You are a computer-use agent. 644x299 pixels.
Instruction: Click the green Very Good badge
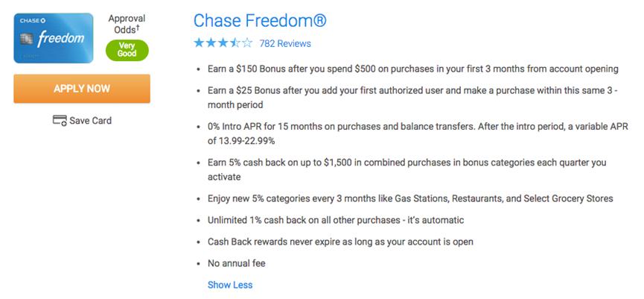click(x=127, y=50)
